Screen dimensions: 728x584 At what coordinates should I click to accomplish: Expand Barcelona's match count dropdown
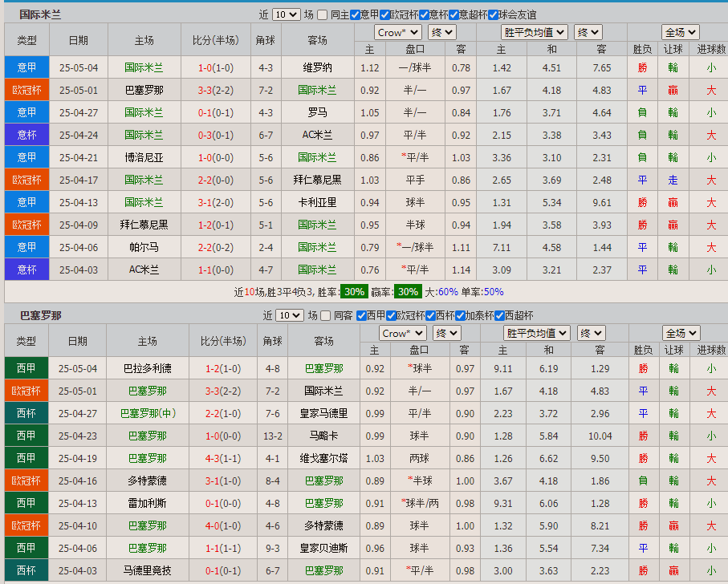(x=290, y=316)
